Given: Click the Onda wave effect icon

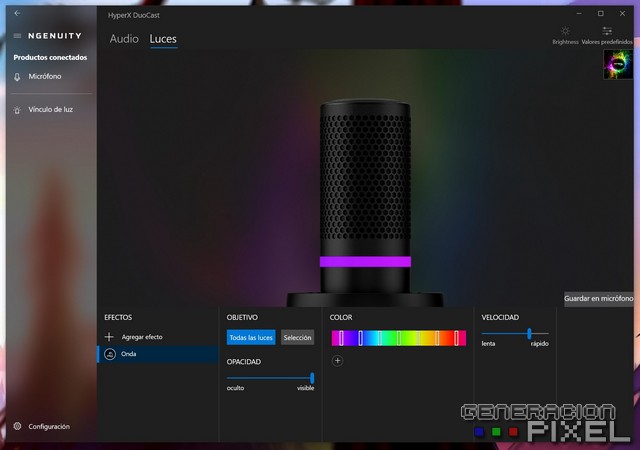Looking at the screenshot, I should click(x=110, y=354).
